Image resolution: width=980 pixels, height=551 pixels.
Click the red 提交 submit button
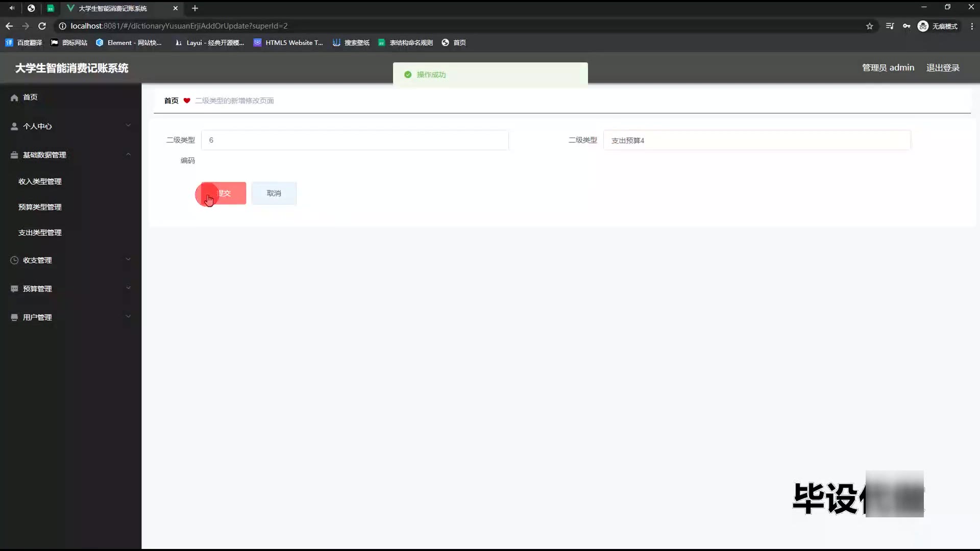coord(223,193)
